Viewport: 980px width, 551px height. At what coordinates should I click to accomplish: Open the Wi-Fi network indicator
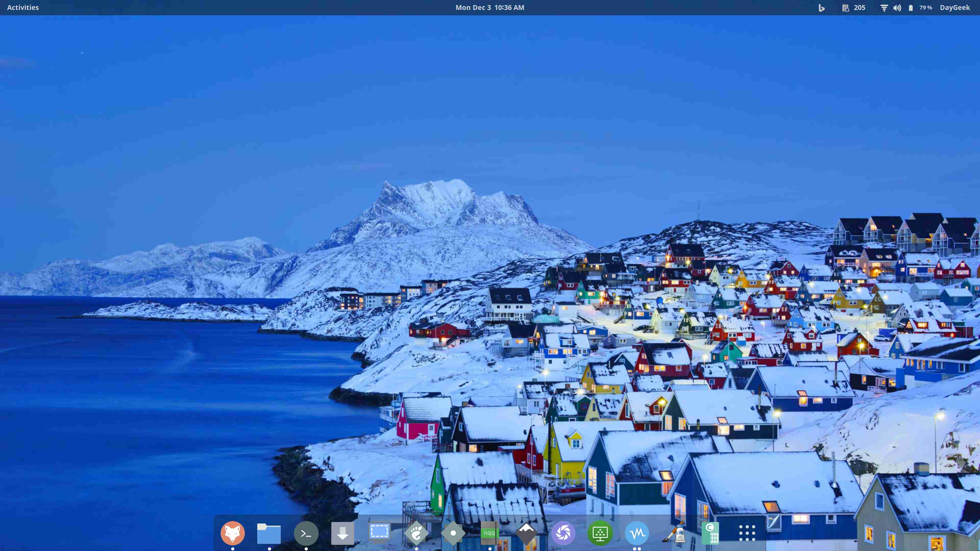point(884,8)
